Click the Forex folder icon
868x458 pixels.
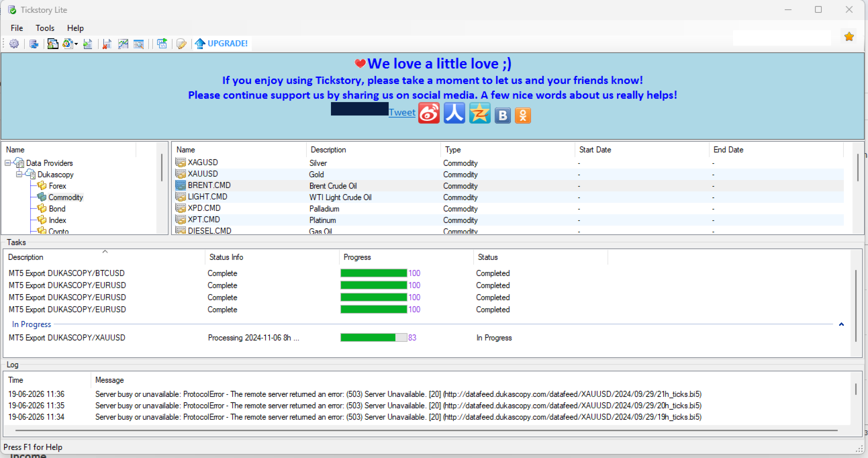42,186
